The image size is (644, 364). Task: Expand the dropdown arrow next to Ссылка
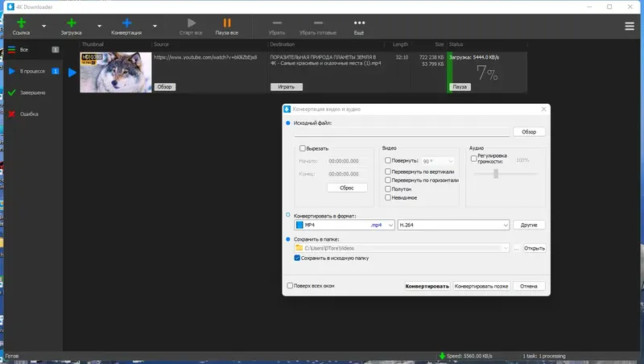[44, 27]
